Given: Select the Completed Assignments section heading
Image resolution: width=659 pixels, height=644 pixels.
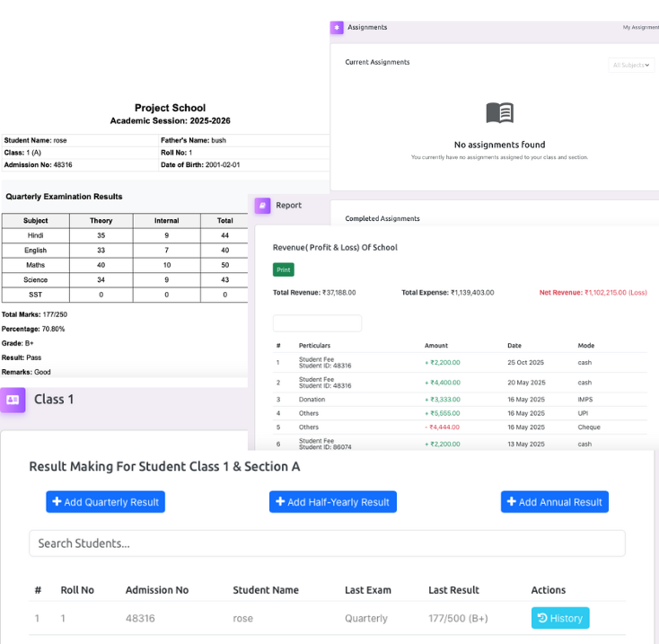Looking at the screenshot, I should pyautogui.click(x=382, y=218).
